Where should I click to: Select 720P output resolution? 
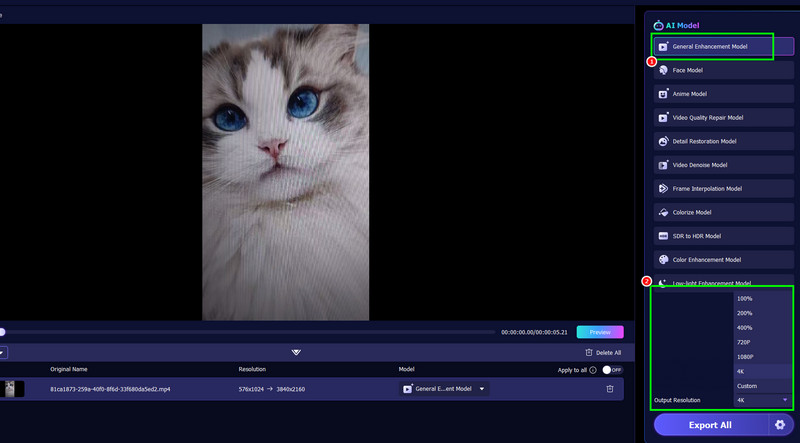pos(763,342)
